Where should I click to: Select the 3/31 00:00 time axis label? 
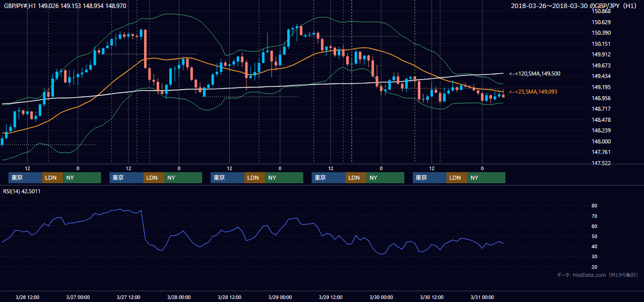click(x=482, y=297)
